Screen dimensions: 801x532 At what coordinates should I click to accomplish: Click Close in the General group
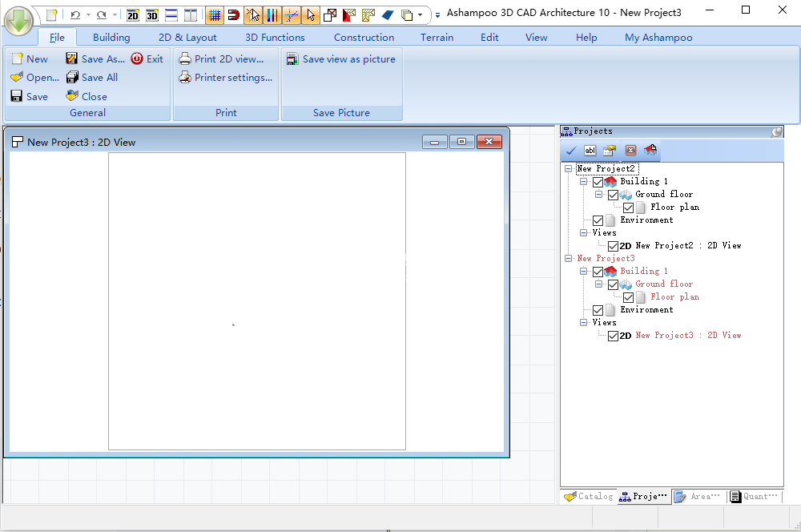(87, 96)
